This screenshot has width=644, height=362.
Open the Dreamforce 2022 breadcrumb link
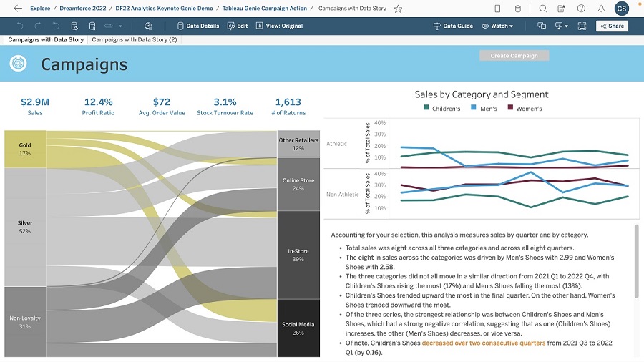(x=83, y=9)
